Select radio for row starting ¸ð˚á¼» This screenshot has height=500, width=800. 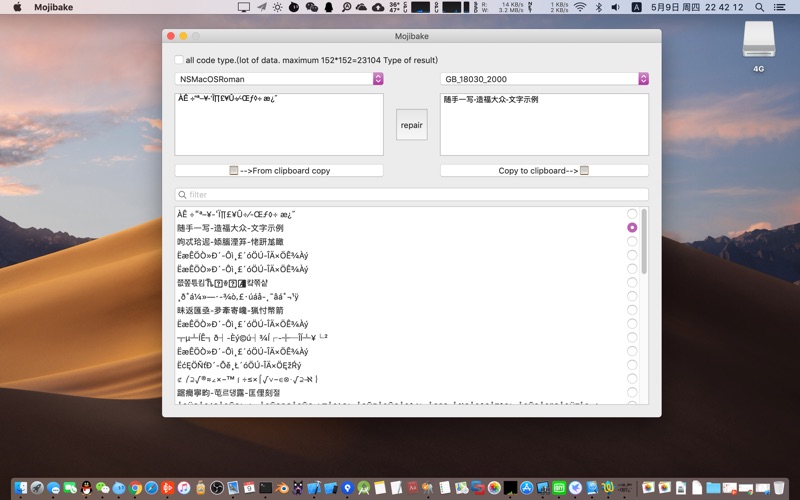tap(632, 296)
